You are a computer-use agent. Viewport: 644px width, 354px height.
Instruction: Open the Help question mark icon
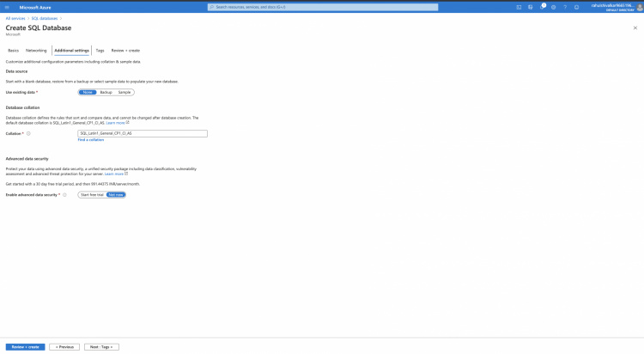coord(565,6)
